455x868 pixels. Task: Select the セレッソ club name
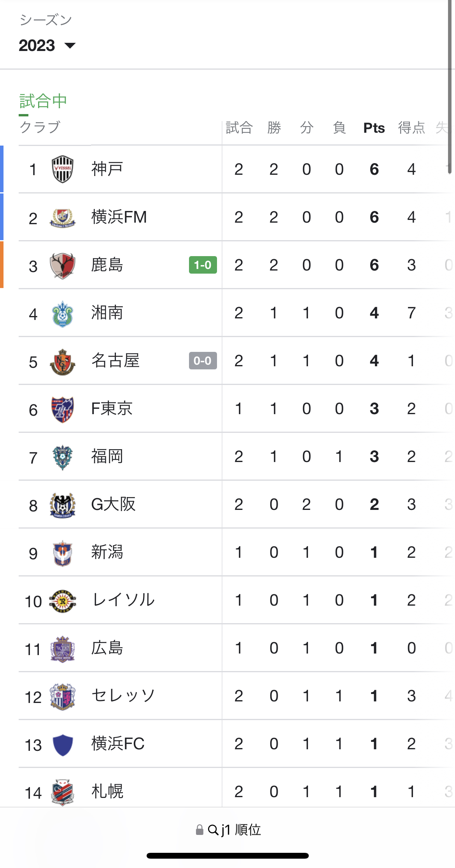(123, 696)
